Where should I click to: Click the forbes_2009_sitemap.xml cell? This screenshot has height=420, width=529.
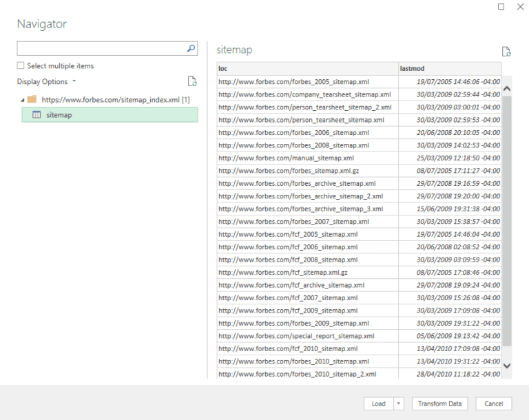[307, 323]
